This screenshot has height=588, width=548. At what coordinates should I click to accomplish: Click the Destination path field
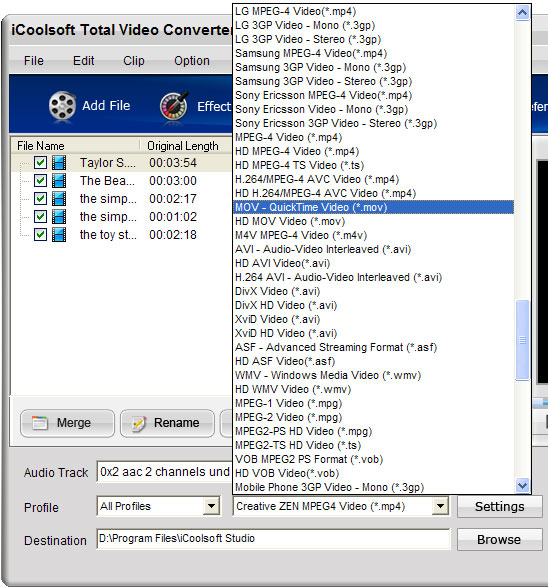point(273,539)
